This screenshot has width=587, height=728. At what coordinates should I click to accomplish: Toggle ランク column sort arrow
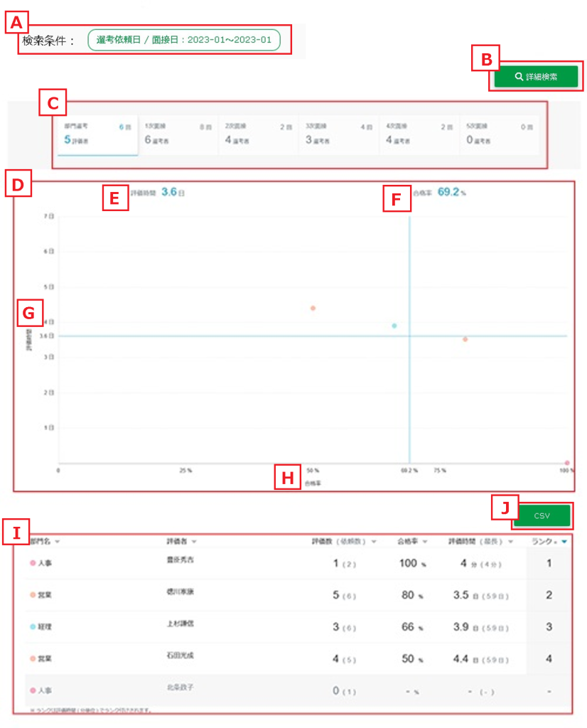[x=564, y=542]
